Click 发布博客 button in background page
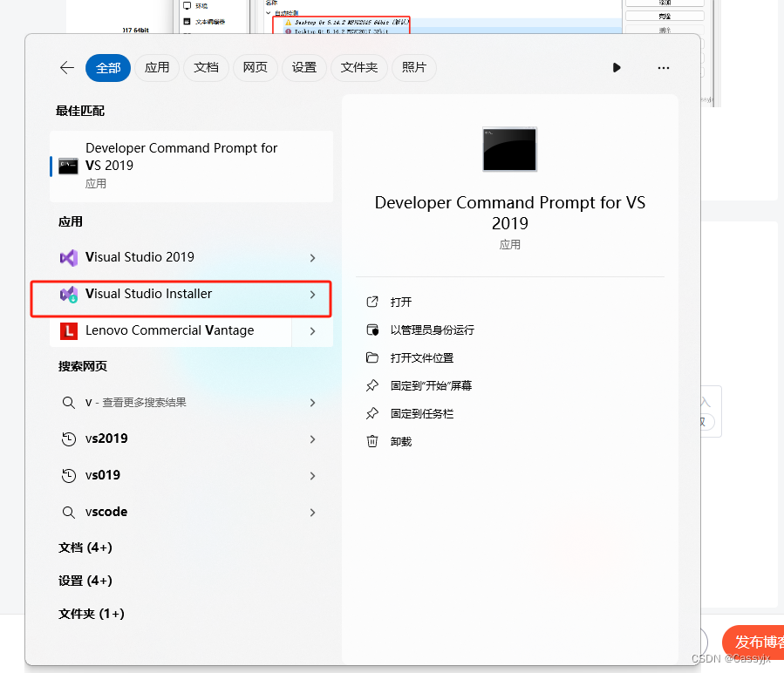This screenshot has width=784, height=673. coord(754,641)
